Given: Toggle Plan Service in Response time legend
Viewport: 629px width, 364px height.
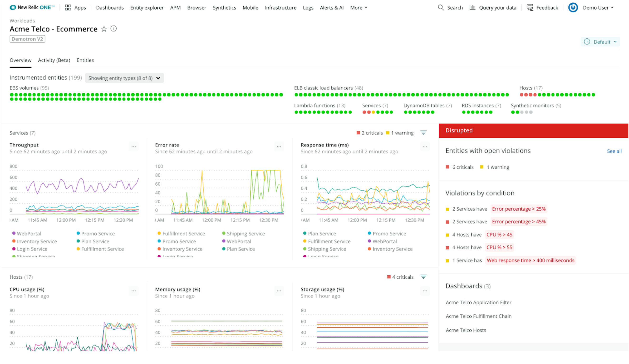Looking at the screenshot, I should 322,234.
